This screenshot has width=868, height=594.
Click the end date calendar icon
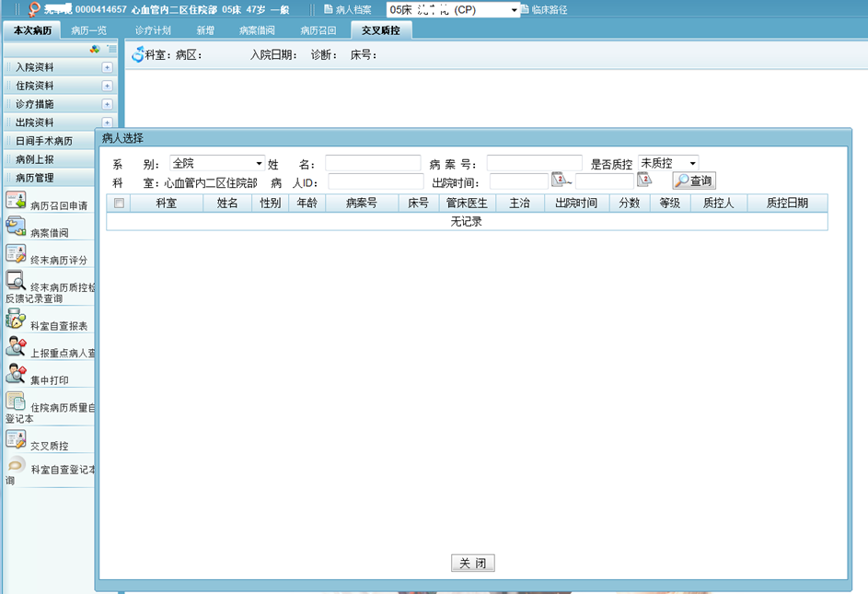pyautogui.click(x=643, y=180)
